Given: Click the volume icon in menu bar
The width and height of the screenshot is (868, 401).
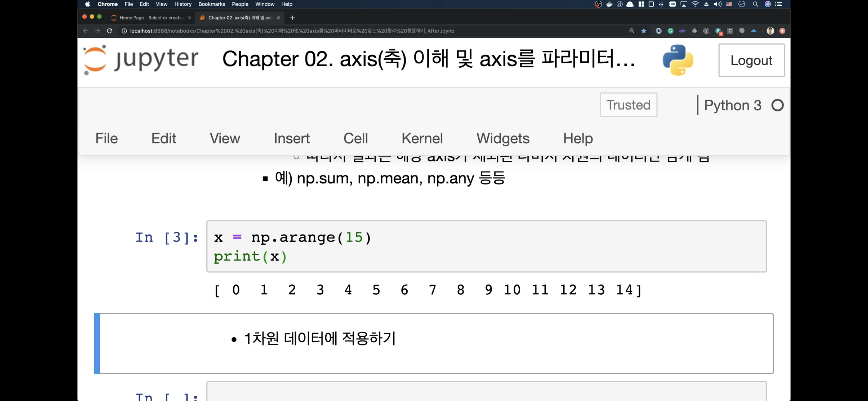Looking at the screenshot, I should pos(718,4).
